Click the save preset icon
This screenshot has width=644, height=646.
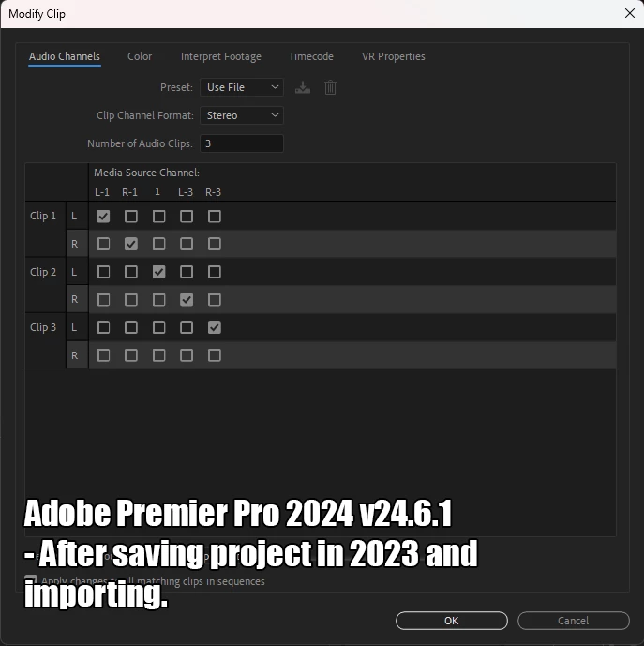(x=303, y=87)
